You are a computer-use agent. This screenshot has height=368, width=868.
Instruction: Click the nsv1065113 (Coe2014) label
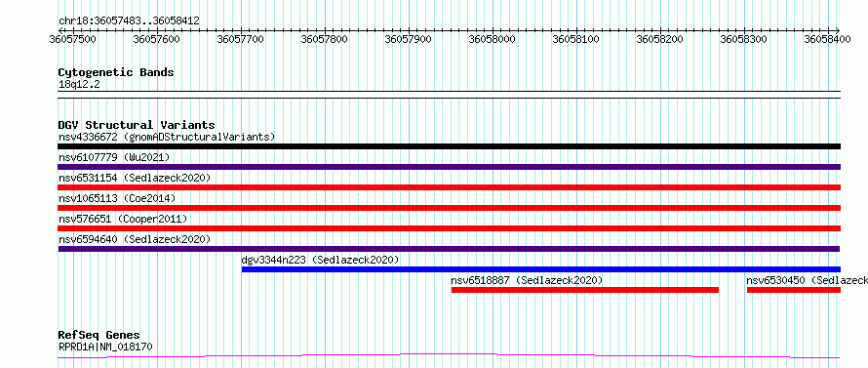pos(117,198)
